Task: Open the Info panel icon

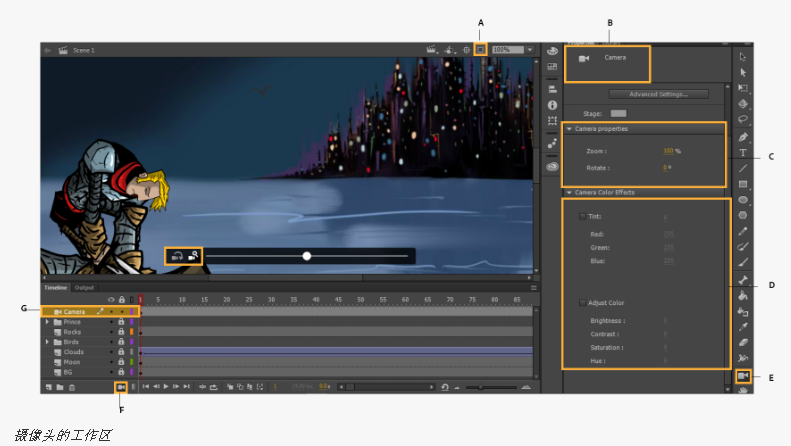Action: click(552, 105)
